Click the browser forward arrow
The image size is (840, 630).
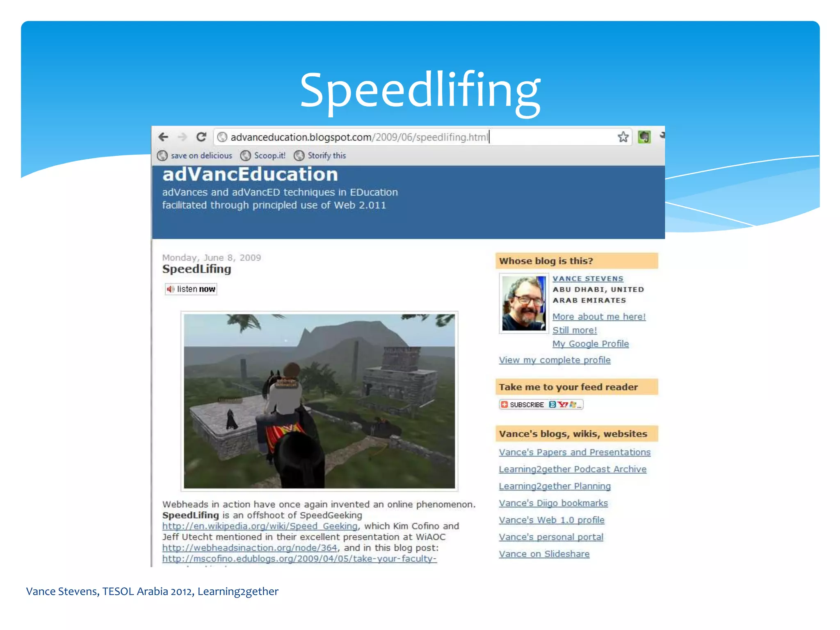tap(182, 137)
